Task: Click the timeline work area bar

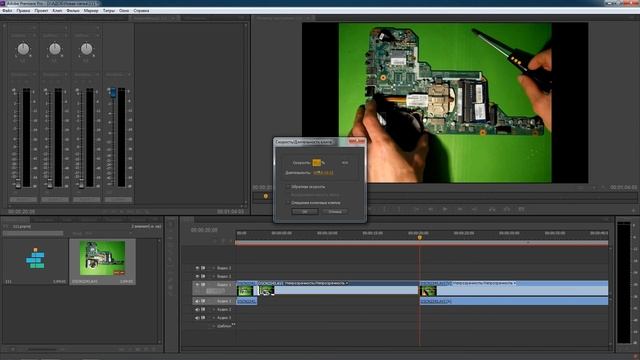Action: pos(422,243)
